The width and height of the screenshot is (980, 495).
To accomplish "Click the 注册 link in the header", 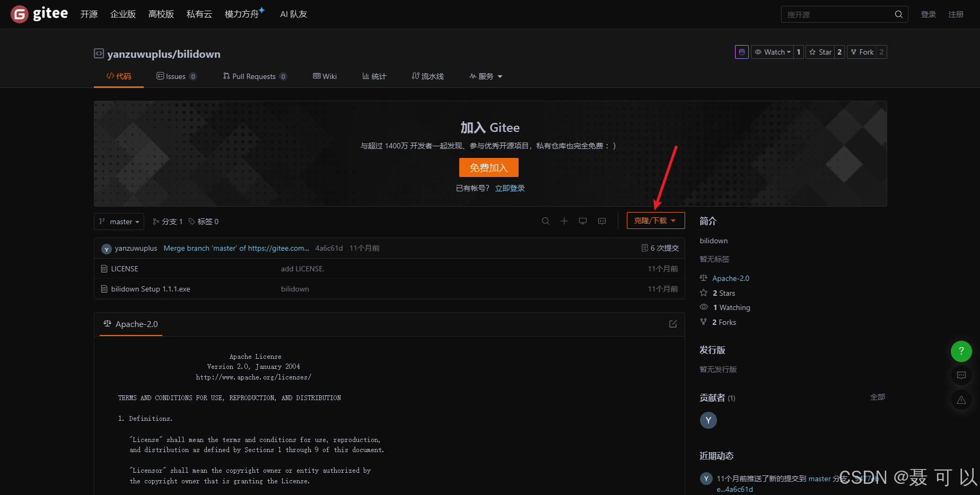I will coord(956,14).
